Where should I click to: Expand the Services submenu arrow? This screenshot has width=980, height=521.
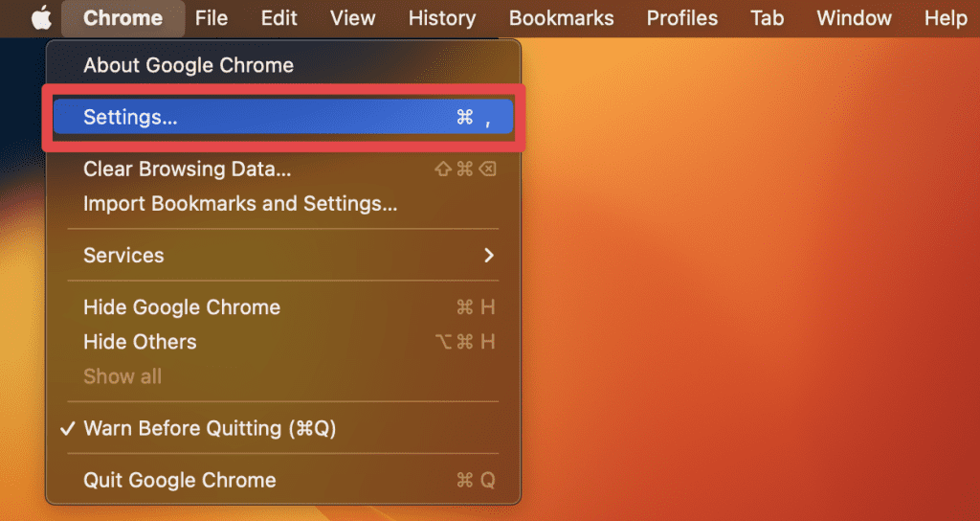pos(489,256)
